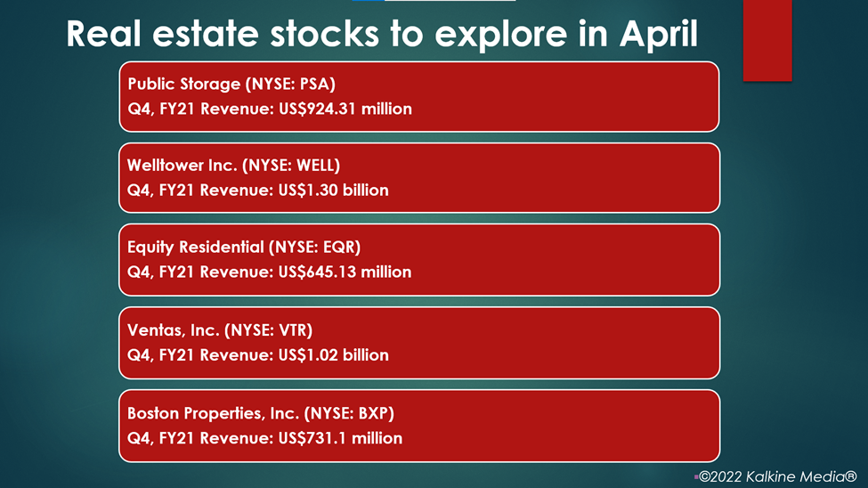Screen dimensions: 868x488
Task: Click the 'US$645.13 million' revenue line
Action: tap(270, 272)
